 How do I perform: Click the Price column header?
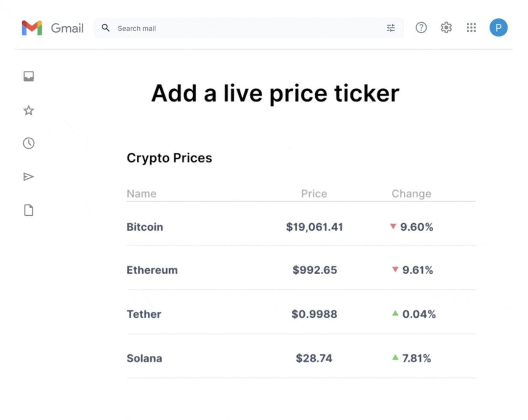(x=314, y=194)
